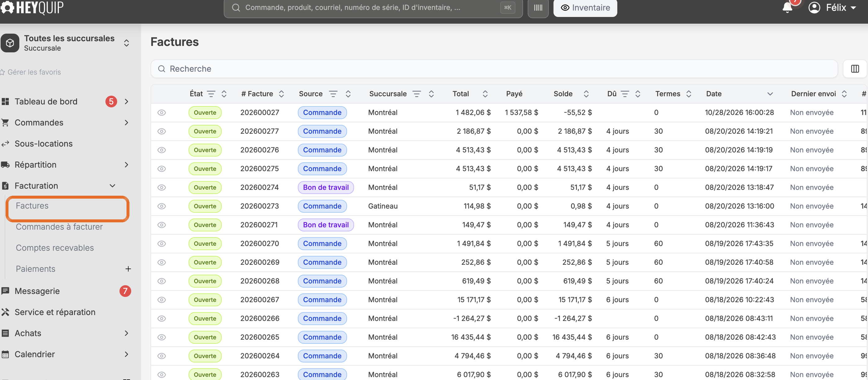868x380 pixels.
Task: Expand Tableau de bord menu
Action: (x=126, y=102)
